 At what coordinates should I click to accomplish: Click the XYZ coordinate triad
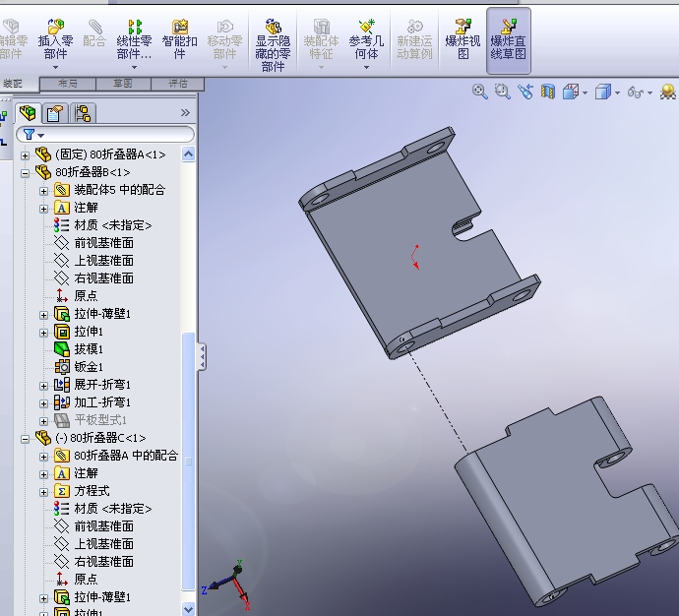click(227, 585)
